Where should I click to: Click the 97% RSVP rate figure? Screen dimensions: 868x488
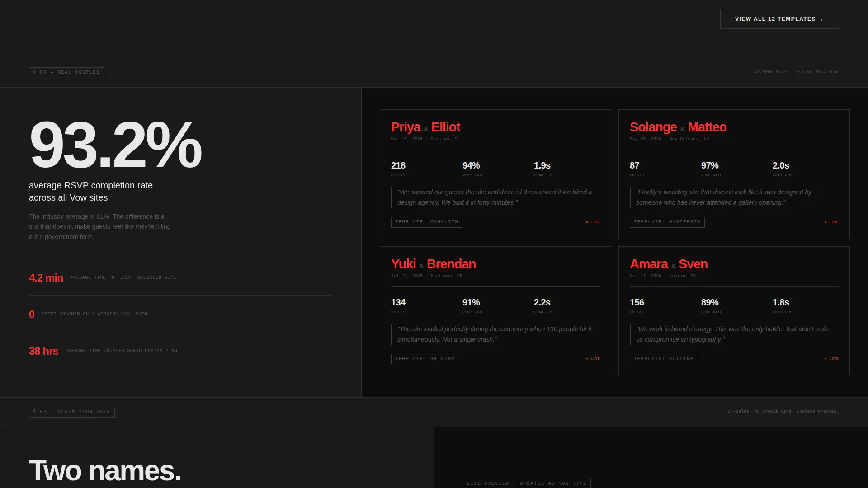point(709,165)
